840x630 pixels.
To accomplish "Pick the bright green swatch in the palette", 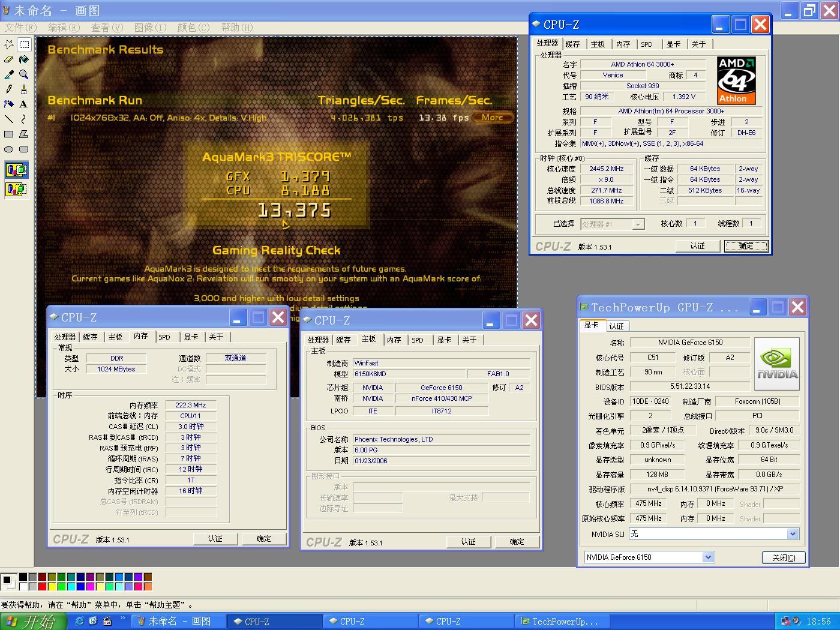I will pyautogui.click(x=61, y=586).
